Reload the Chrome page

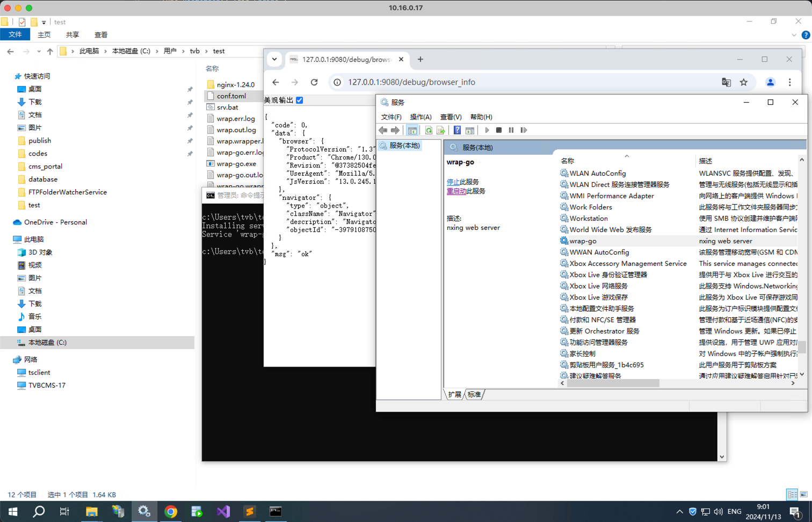[x=314, y=82]
